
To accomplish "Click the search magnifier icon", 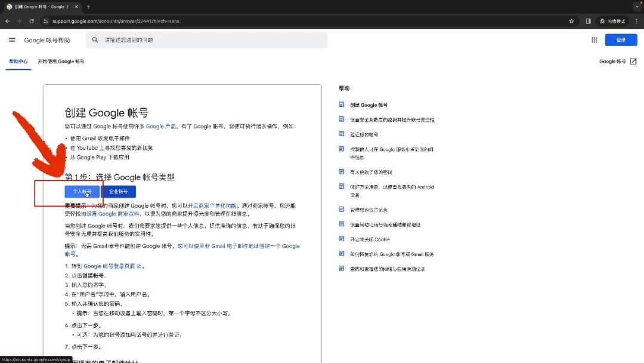I will 95,40.
